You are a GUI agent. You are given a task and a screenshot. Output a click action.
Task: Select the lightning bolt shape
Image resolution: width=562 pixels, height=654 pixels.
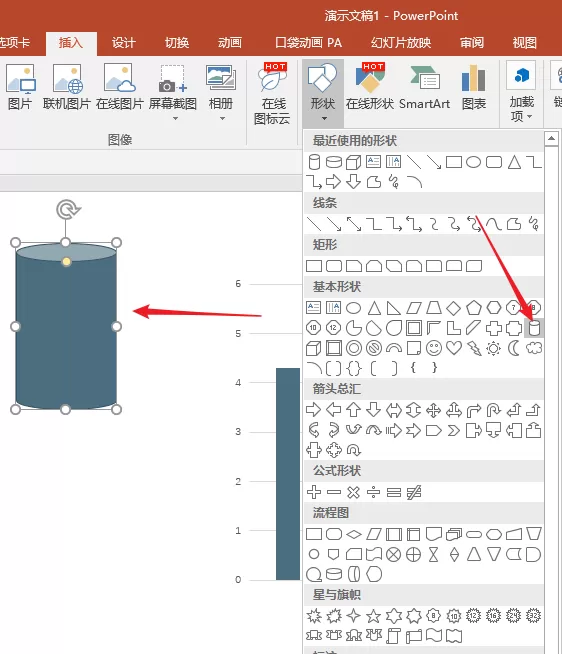pyautogui.click(x=474, y=348)
